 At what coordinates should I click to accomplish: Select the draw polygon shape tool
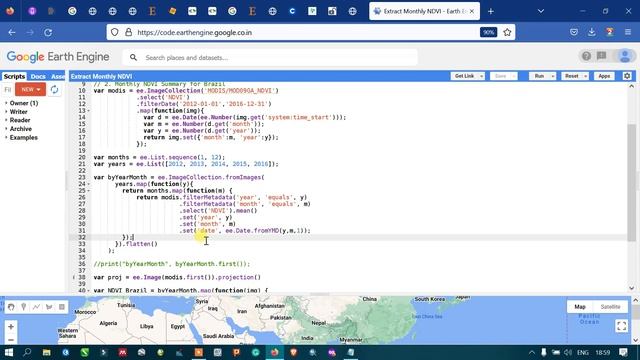[x=49, y=307]
